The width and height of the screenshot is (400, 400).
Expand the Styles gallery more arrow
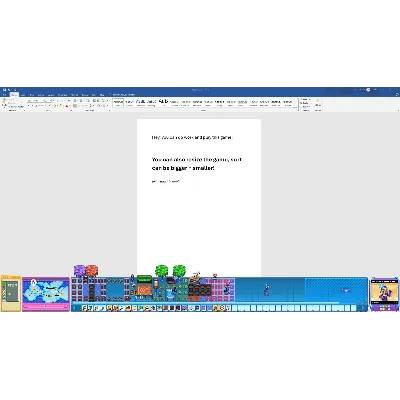point(295,107)
